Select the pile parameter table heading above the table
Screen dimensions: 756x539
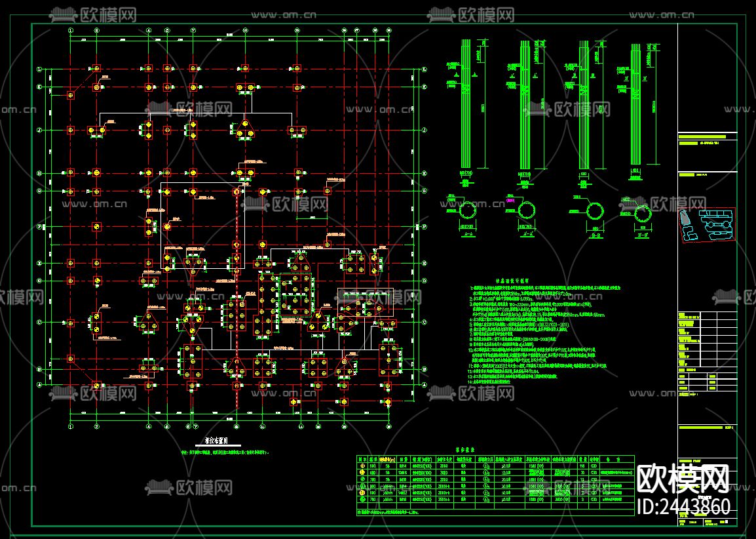pos(464,449)
